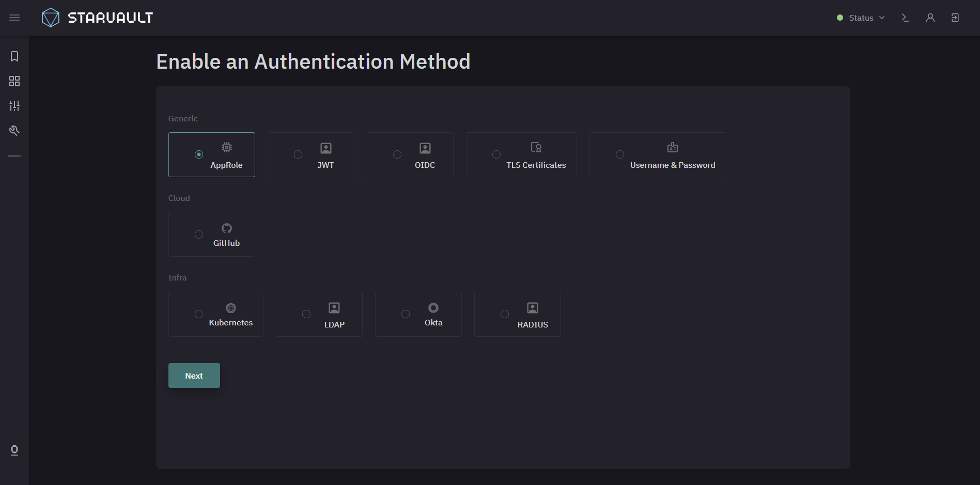
Task: Click the Kubernetes wheel icon
Action: 231,308
